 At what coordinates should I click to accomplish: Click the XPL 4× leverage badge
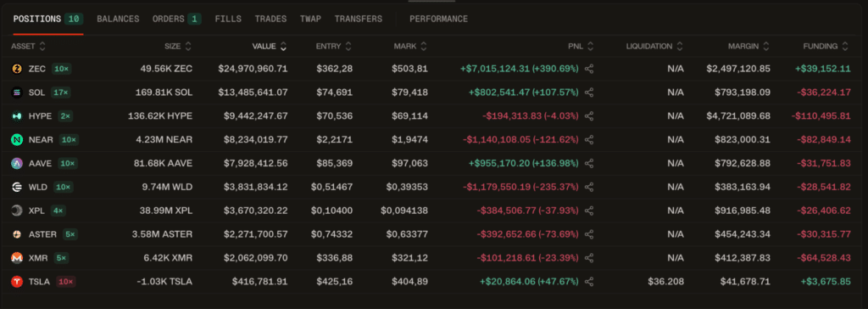58,211
